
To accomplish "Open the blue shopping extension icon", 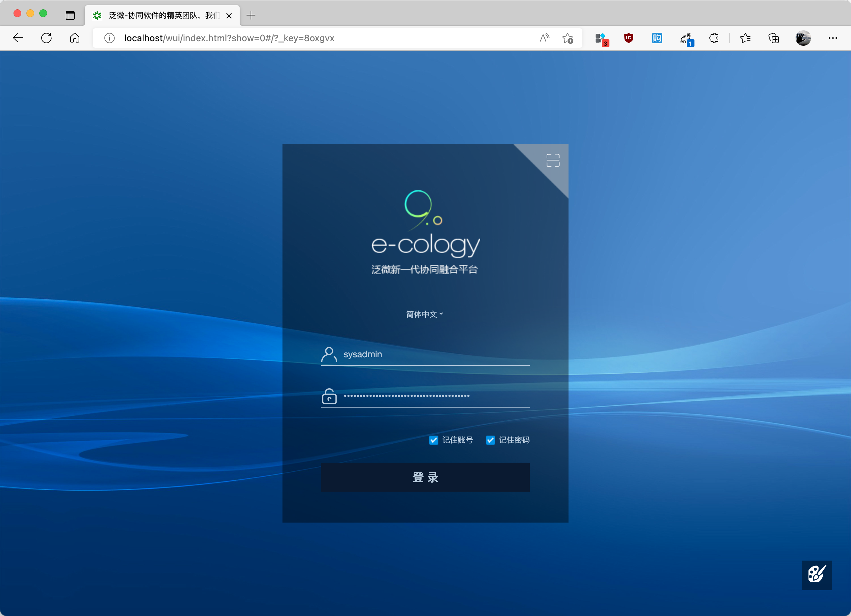I will (657, 38).
